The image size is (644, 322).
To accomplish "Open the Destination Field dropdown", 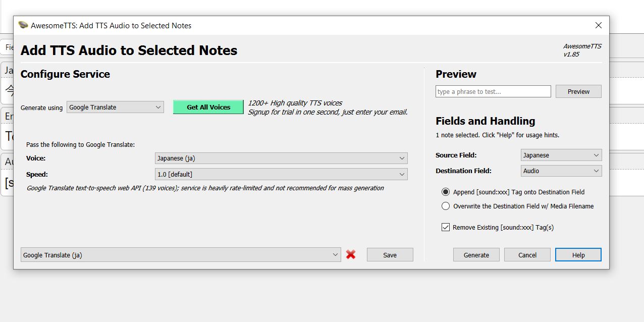I will (x=561, y=171).
